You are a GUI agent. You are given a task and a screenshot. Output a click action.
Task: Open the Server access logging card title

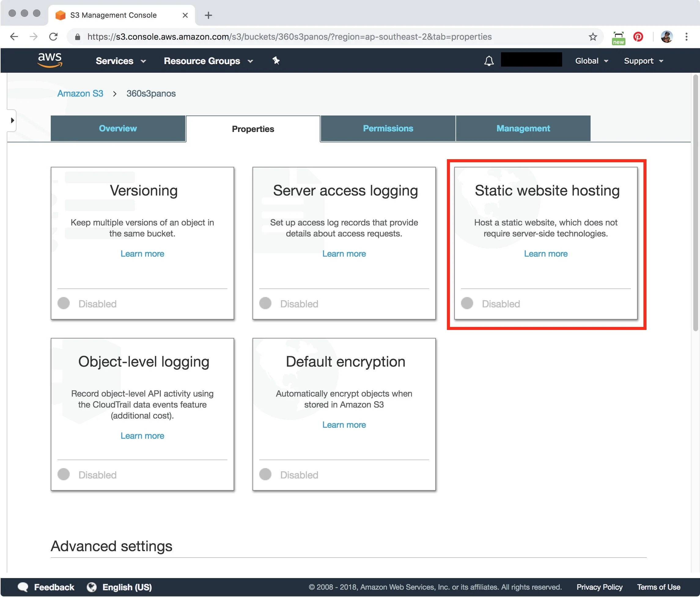tap(345, 190)
